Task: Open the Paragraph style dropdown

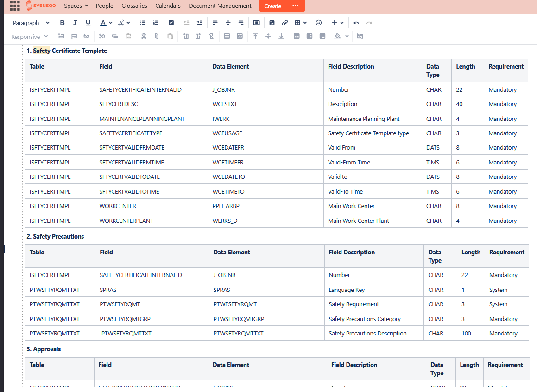Action: (x=31, y=23)
